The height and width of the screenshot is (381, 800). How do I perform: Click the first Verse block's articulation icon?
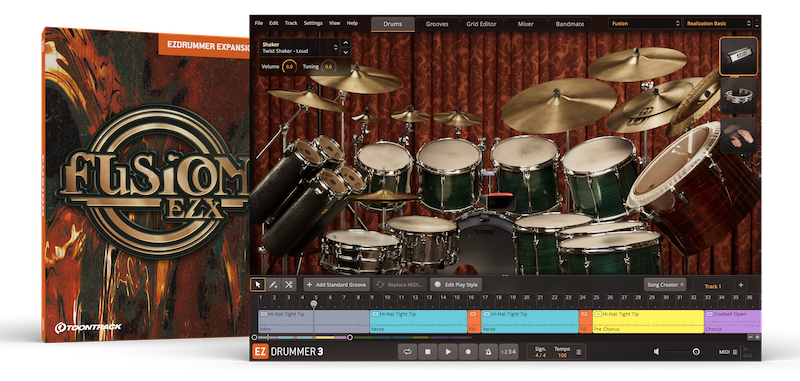pos(374,315)
